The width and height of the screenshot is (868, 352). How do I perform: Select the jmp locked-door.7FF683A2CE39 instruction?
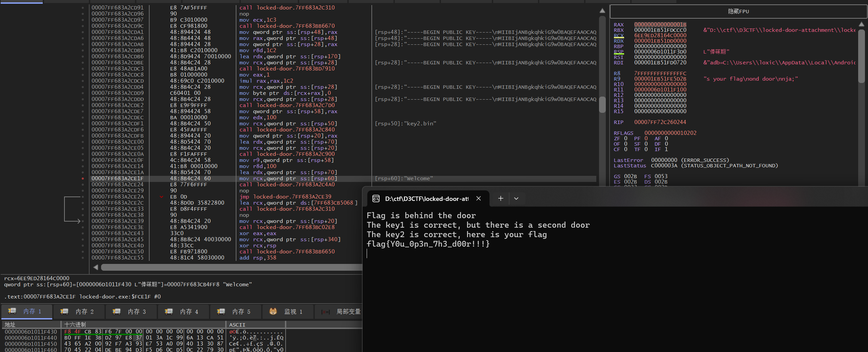[285, 197]
